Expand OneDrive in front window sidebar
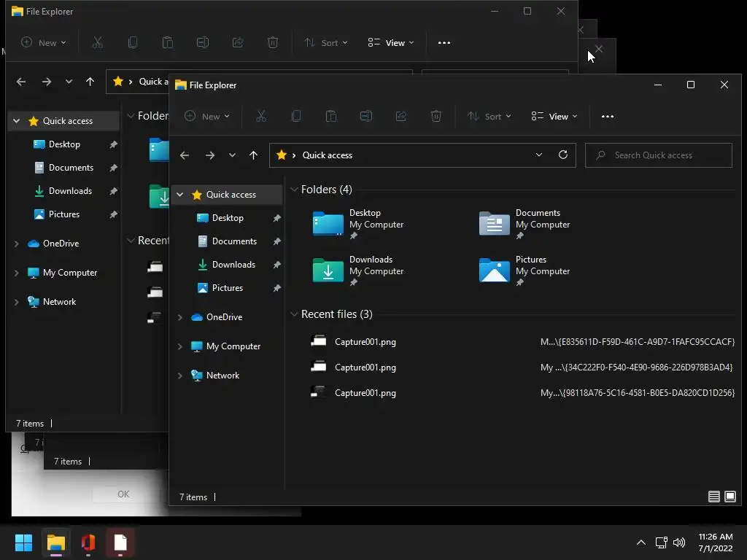 click(x=180, y=317)
